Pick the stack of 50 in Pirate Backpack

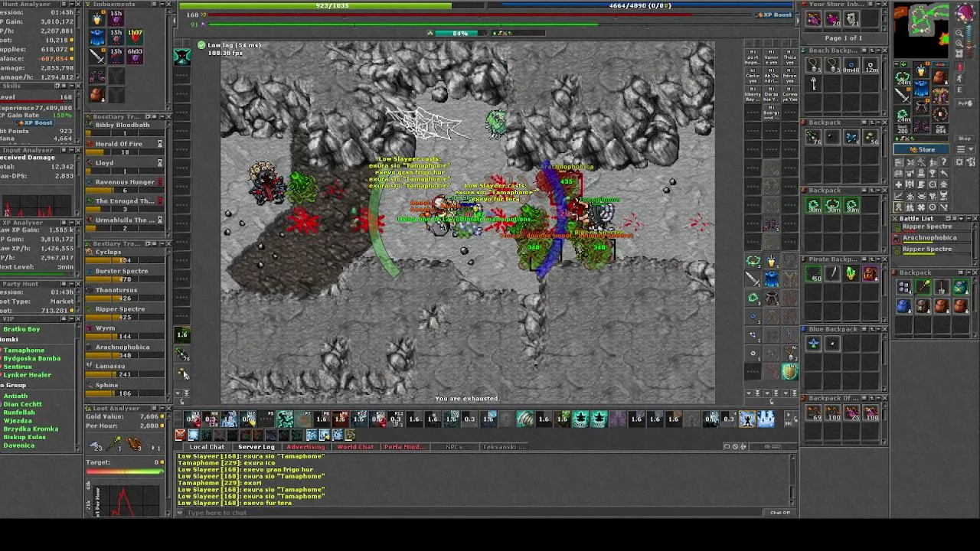(x=813, y=274)
